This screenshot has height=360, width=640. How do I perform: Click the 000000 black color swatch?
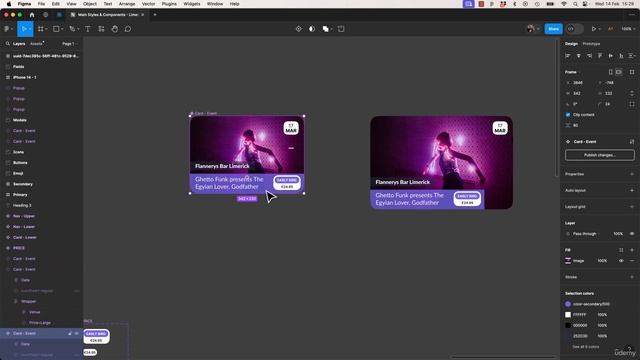pyautogui.click(x=568, y=325)
